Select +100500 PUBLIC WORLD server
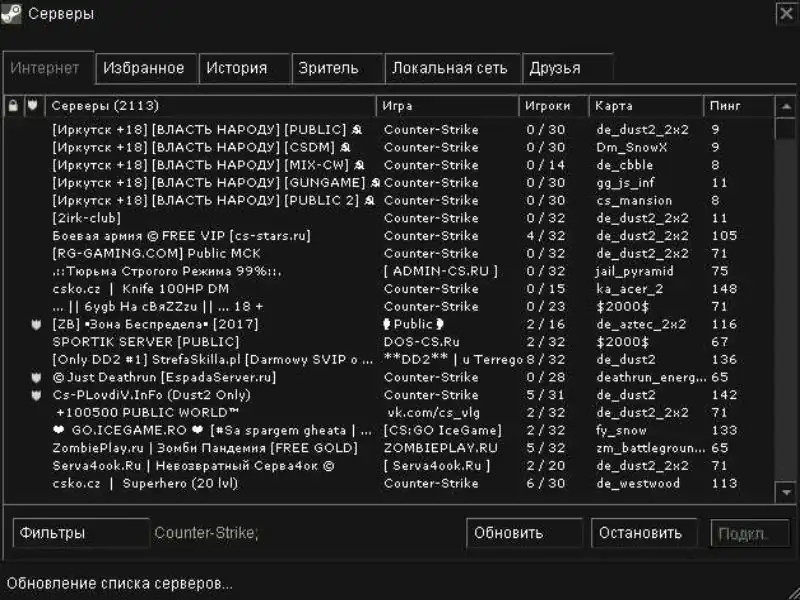The image size is (800, 600). point(389,413)
